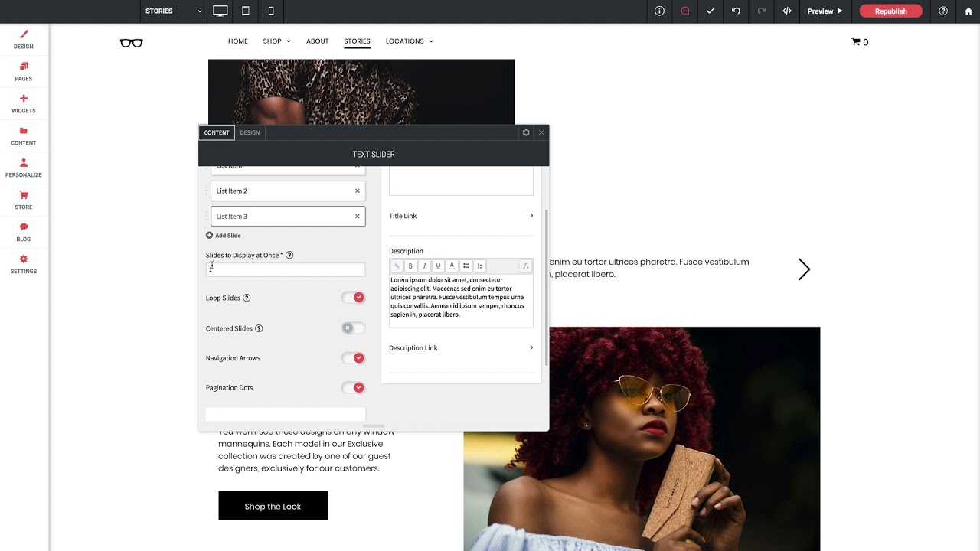Viewport: 980px width, 551px height.
Task: Switch to mobile phone view
Action: point(271,11)
